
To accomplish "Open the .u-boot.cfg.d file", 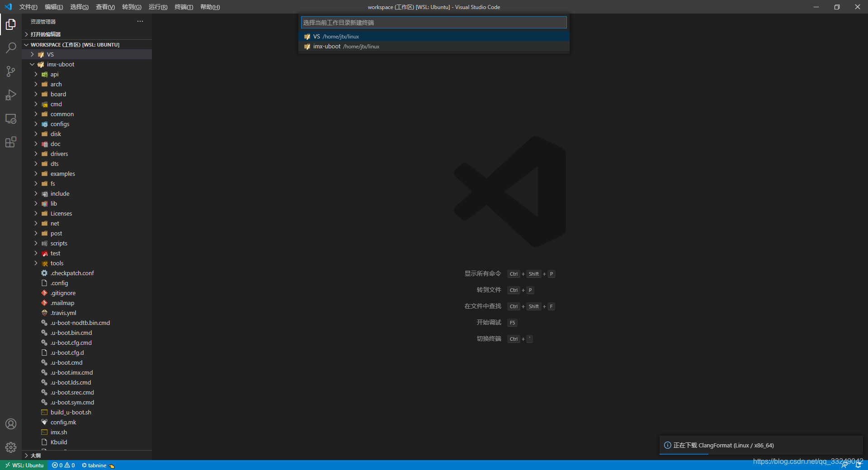I will [87, 352].
